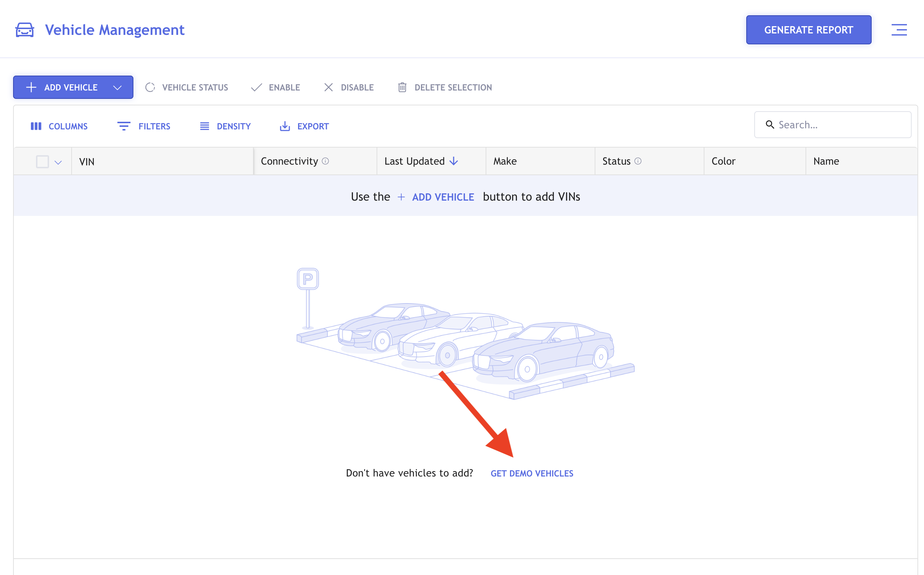Viewport: 924px width, 575px height.
Task: Click the Status column info icon
Action: click(638, 161)
